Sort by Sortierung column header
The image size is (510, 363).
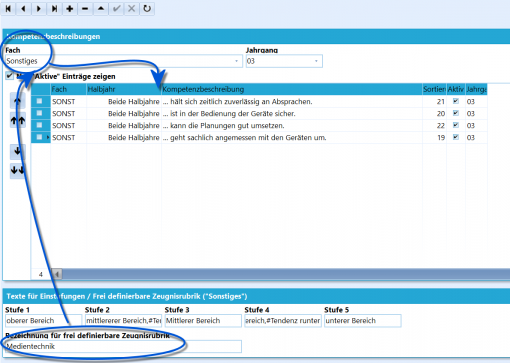pos(434,89)
